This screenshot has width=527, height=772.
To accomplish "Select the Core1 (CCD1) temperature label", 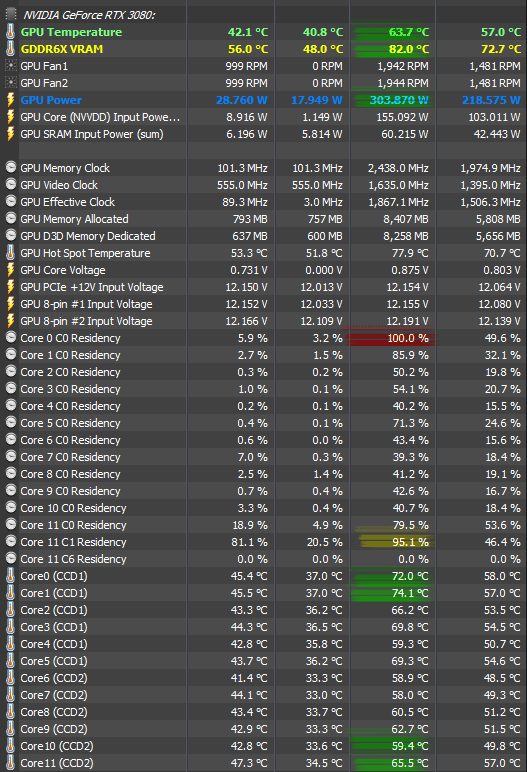I will pyautogui.click(x=54, y=593).
